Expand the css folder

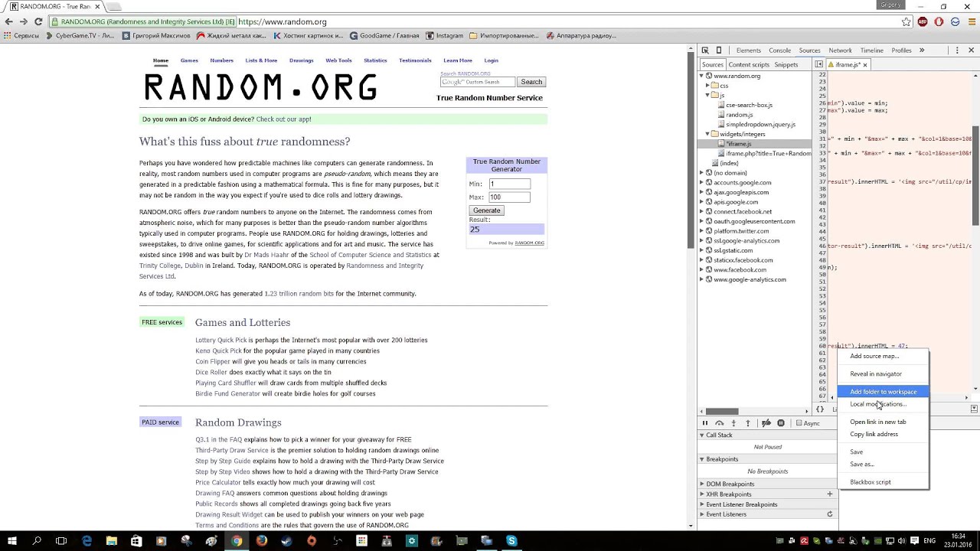708,86
